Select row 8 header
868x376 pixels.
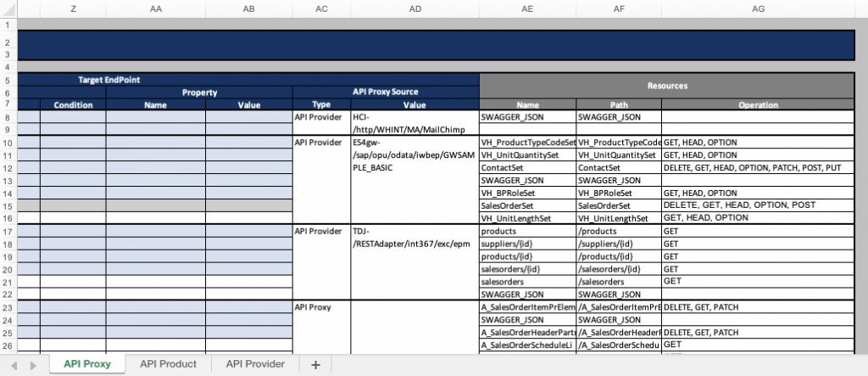8,118
